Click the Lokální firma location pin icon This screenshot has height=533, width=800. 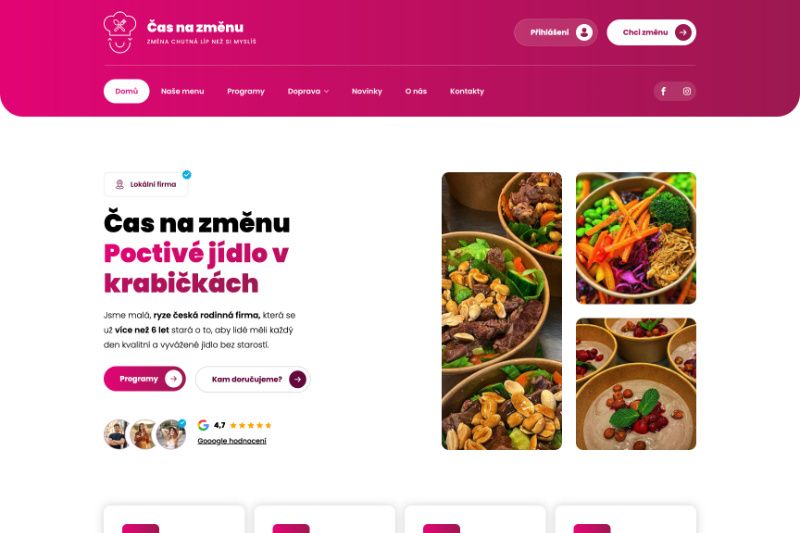pyautogui.click(x=119, y=184)
